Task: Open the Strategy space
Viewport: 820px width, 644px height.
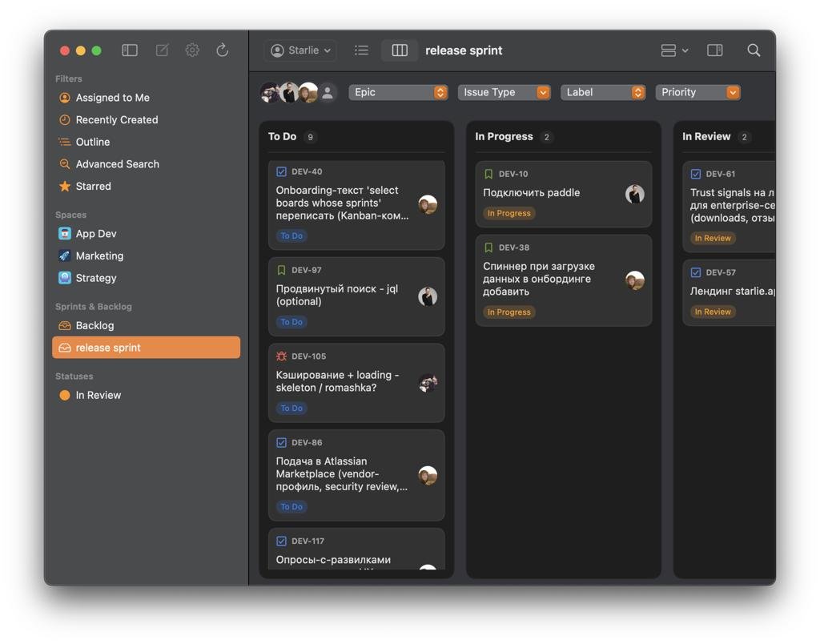Action: pos(146,278)
